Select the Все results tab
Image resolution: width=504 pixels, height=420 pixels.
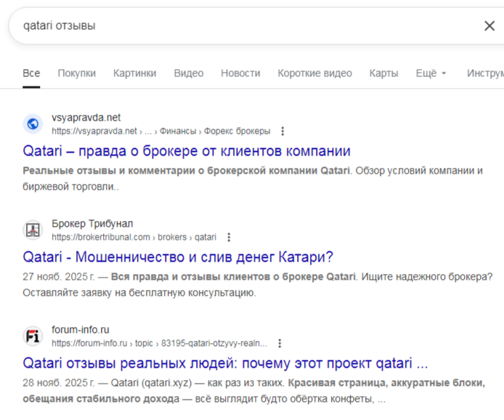pyautogui.click(x=31, y=73)
